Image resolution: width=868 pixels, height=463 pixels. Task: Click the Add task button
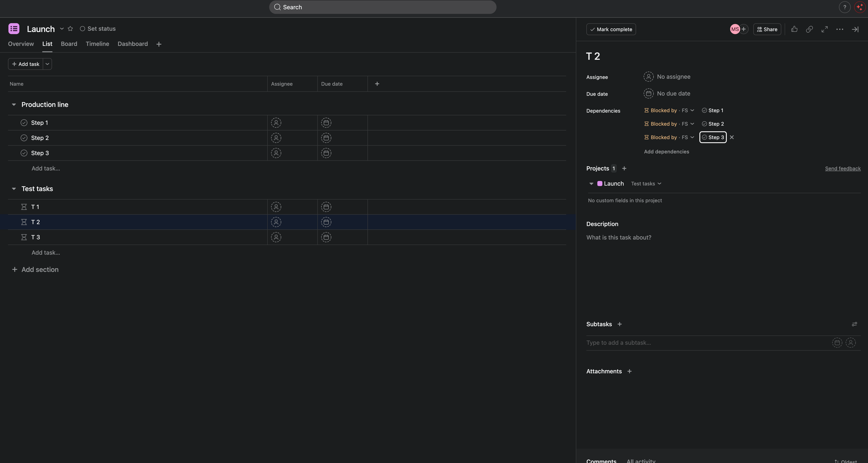pos(26,64)
